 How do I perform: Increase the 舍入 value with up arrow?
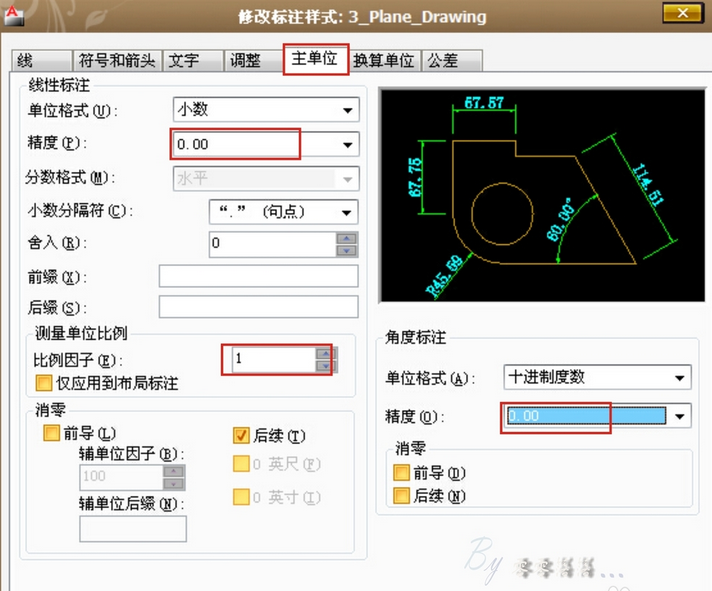(x=347, y=238)
